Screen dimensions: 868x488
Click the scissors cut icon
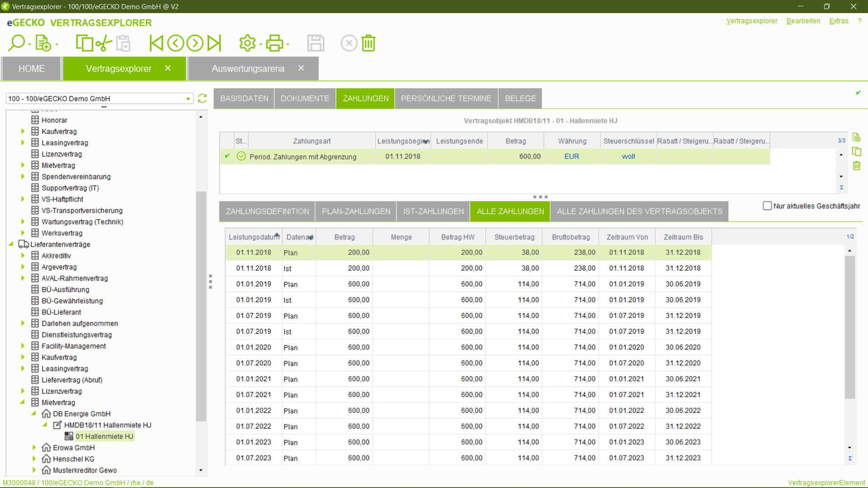pos(104,43)
